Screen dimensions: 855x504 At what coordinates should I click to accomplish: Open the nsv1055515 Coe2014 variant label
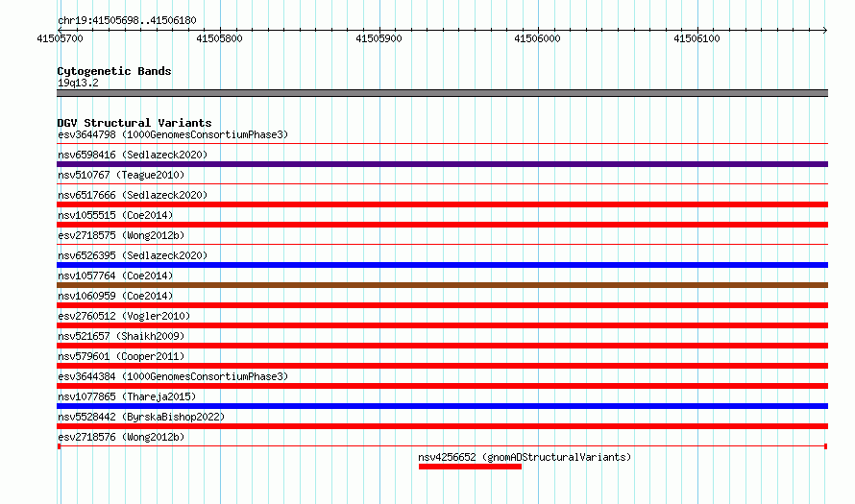tap(115, 215)
